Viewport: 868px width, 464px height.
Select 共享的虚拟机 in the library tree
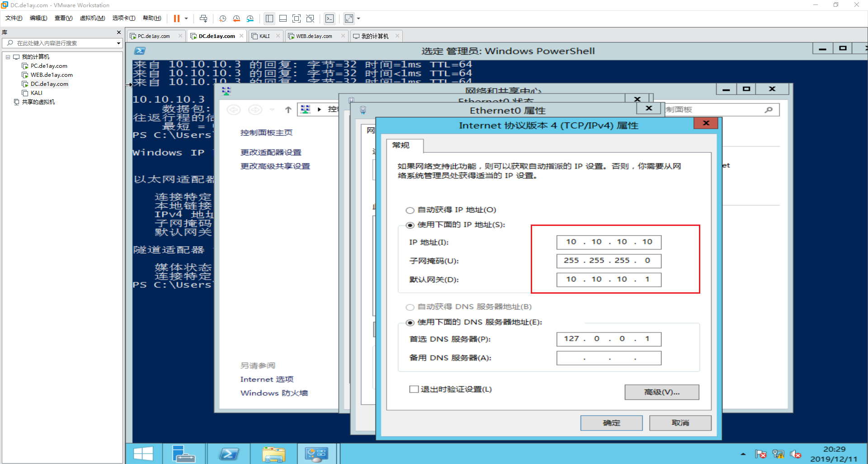38,102
